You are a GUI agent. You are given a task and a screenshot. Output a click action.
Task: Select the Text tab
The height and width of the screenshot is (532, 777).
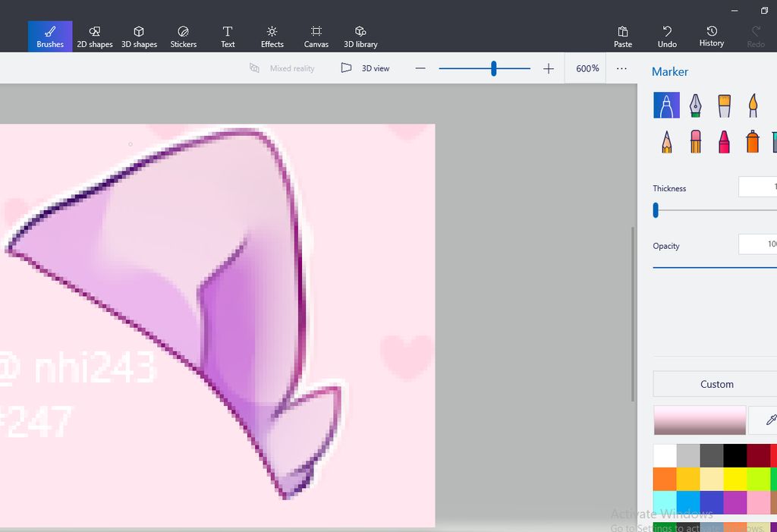[x=228, y=37]
